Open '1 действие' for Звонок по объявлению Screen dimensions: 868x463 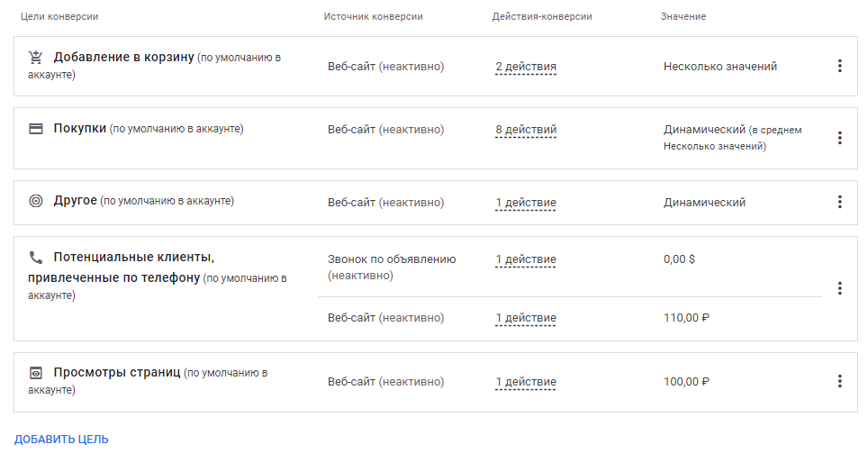pyautogui.click(x=526, y=259)
